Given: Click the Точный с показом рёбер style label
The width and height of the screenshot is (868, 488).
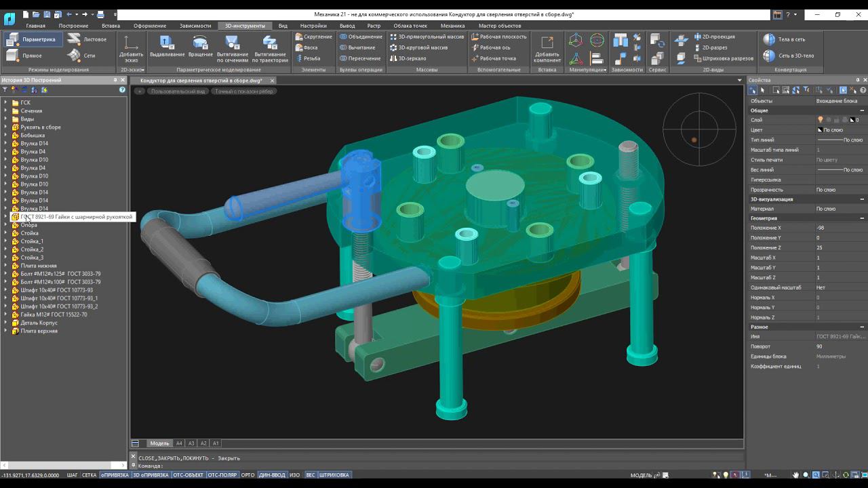Looking at the screenshot, I should [244, 91].
